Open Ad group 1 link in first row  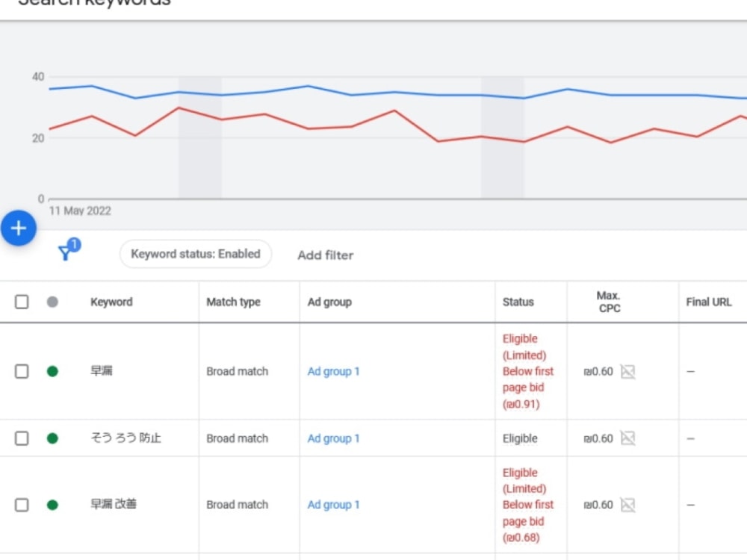(x=333, y=371)
